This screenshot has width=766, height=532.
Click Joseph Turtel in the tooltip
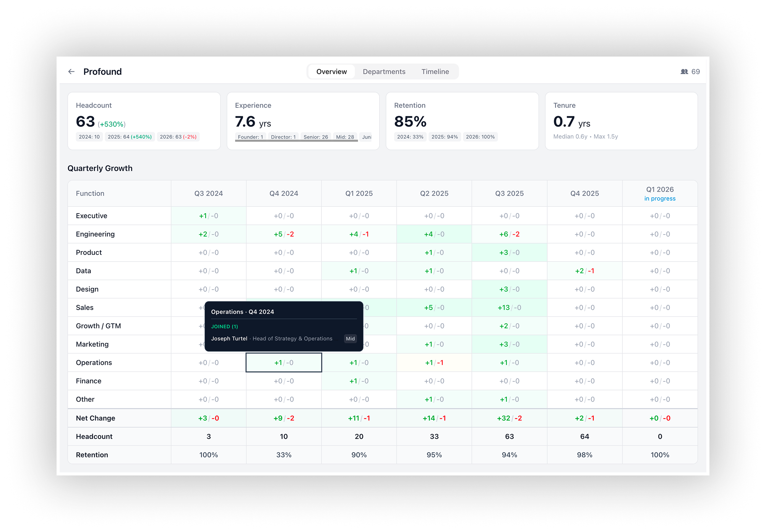[x=229, y=339]
